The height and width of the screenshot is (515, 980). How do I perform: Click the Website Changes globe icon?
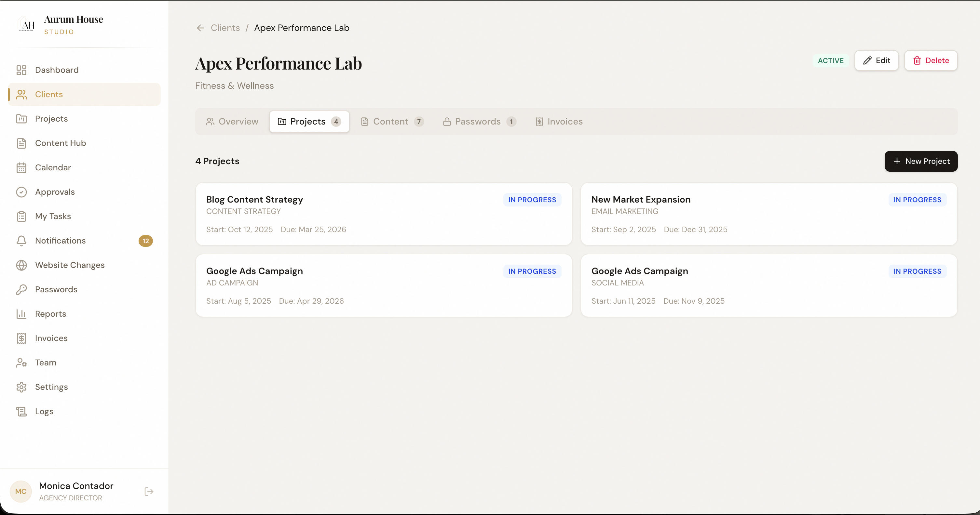[x=21, y=265]
